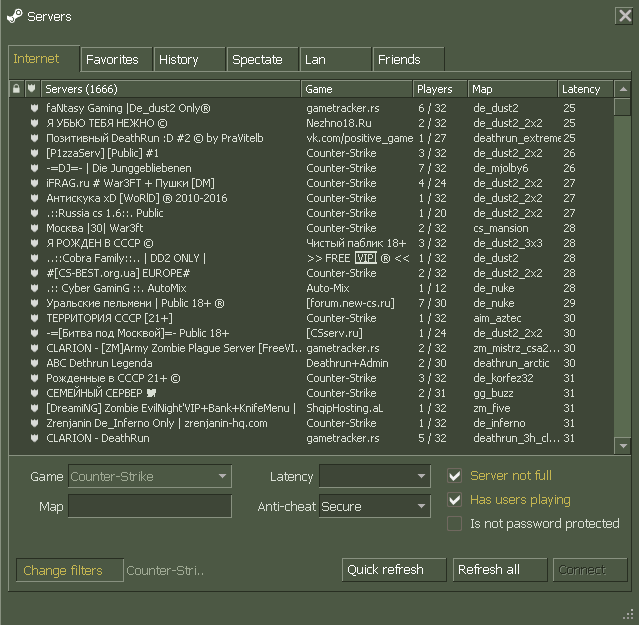Viewport: 639px width, 625px height.
Task: Click shield icon beside Антискука xD [WoRlD]
Action: (x=35, y=198)
